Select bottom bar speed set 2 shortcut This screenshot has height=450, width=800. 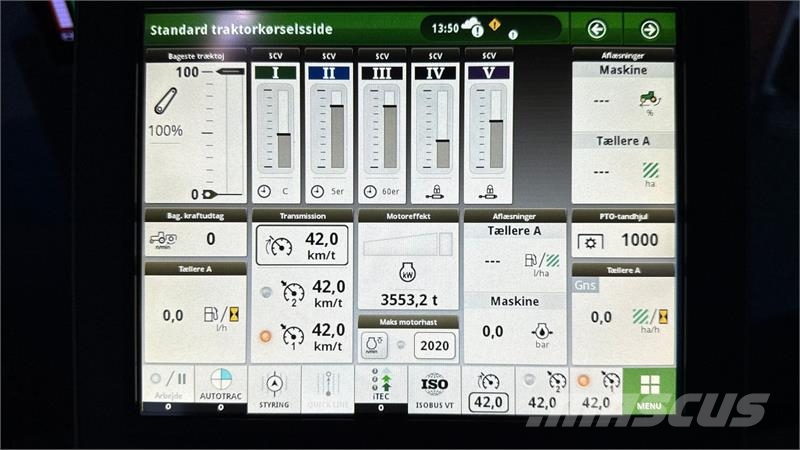[542, 391]
